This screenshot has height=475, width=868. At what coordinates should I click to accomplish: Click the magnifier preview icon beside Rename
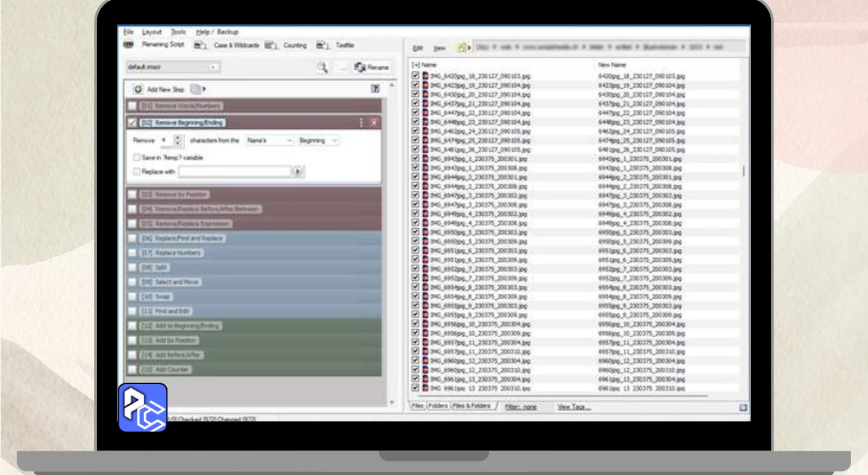click(323, 67)
